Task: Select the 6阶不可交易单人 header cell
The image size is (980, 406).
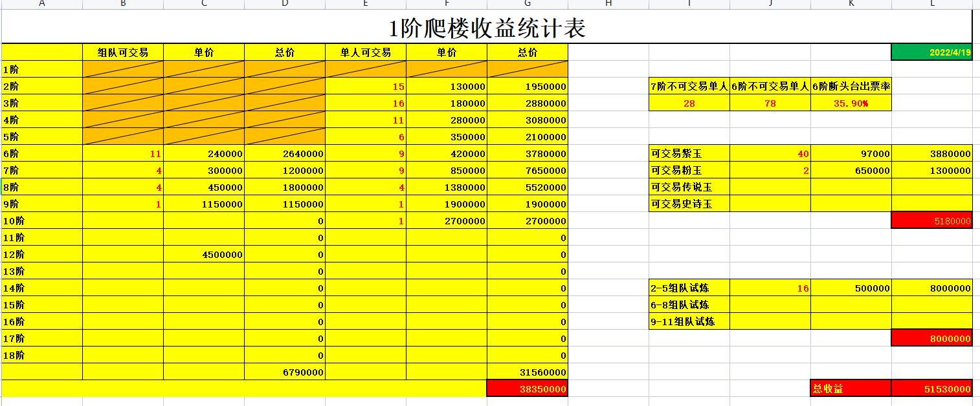Action: [x=770, y=86]
